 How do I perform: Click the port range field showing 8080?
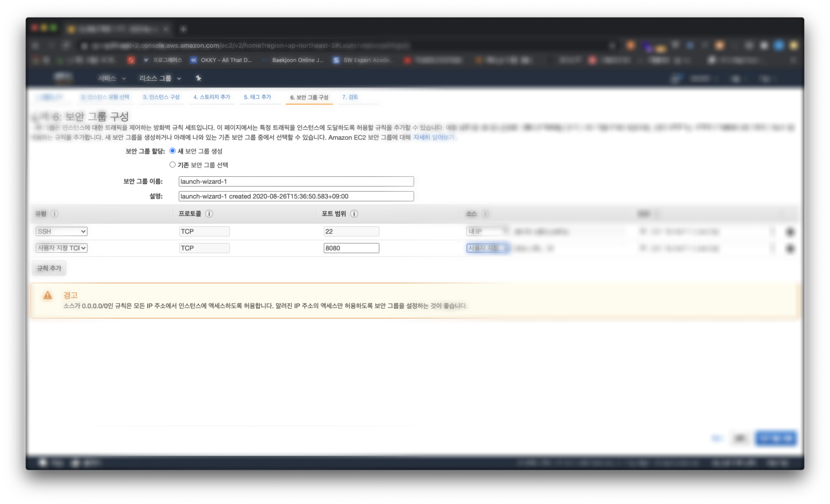point(351,248)
